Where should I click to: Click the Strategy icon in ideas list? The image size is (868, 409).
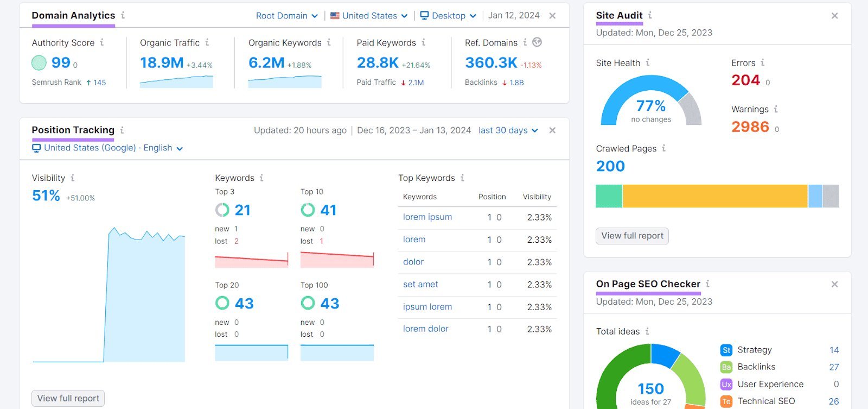click(726, 350)
